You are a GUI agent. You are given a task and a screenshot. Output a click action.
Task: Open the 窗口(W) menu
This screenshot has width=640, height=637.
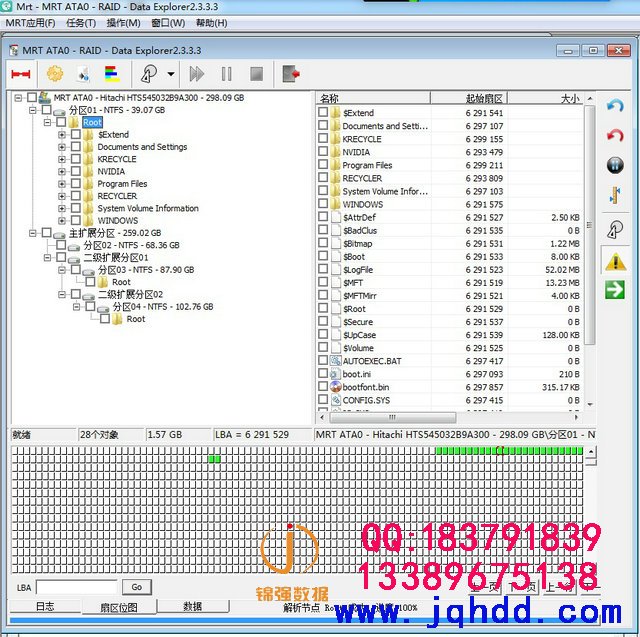coord(168,23)
